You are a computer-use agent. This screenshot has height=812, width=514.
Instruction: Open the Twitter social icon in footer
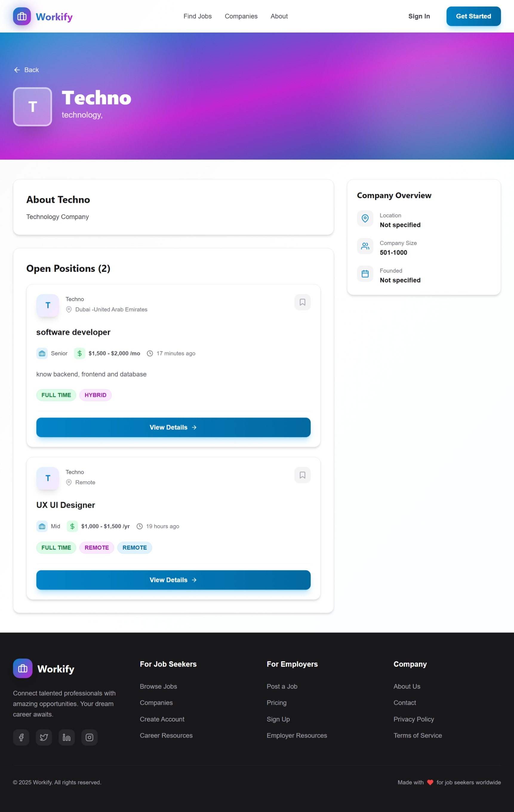(44, 737)
